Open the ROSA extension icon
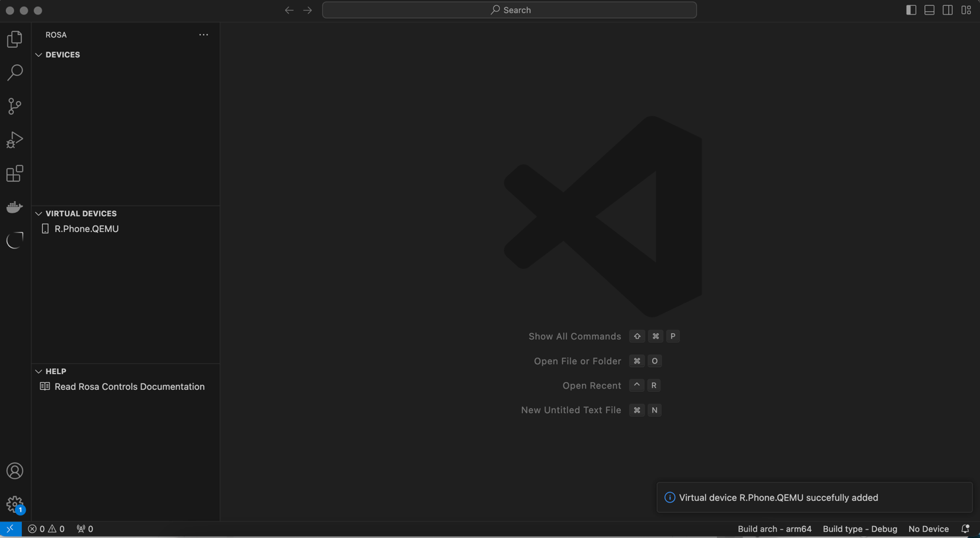This screenshot has height=538, width=980. (15, 241)
